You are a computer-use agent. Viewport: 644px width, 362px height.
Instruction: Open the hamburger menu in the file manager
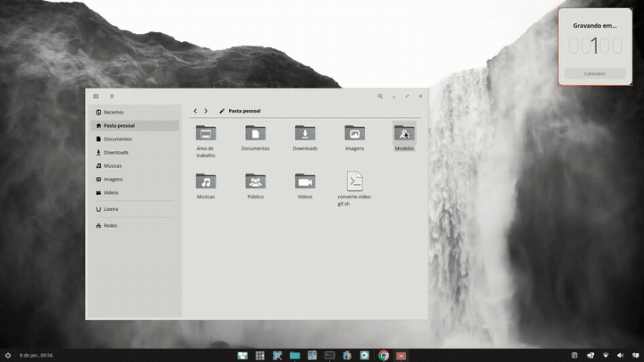pos(112,97)
